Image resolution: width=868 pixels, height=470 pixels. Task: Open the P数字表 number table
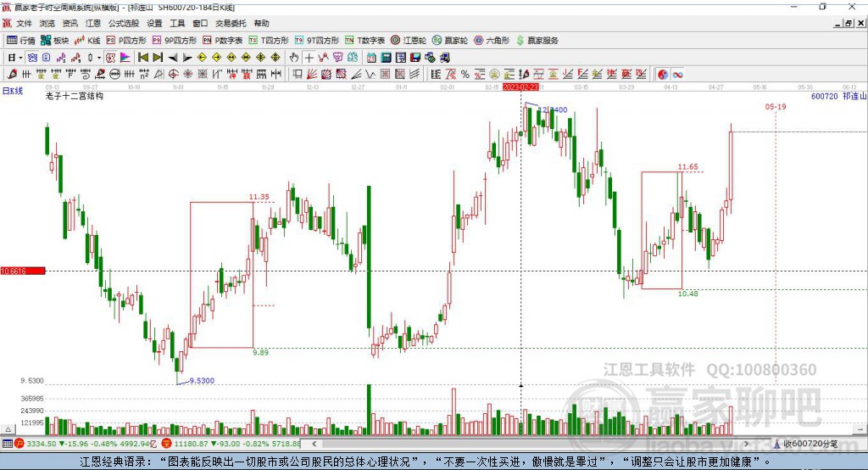[223, 41]
